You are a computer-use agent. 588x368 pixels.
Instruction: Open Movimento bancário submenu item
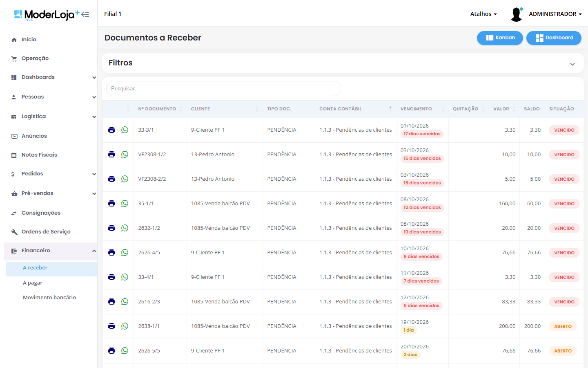point(51,298)
